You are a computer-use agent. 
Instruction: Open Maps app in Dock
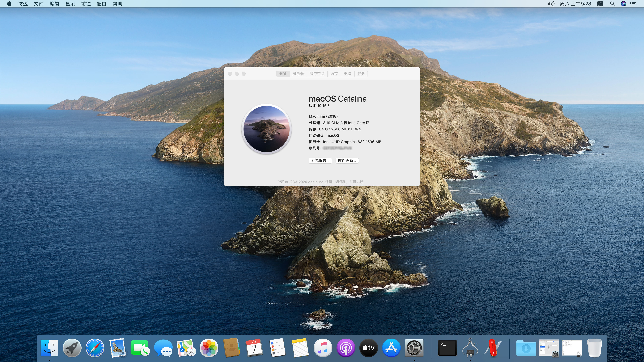click(186, 348)
